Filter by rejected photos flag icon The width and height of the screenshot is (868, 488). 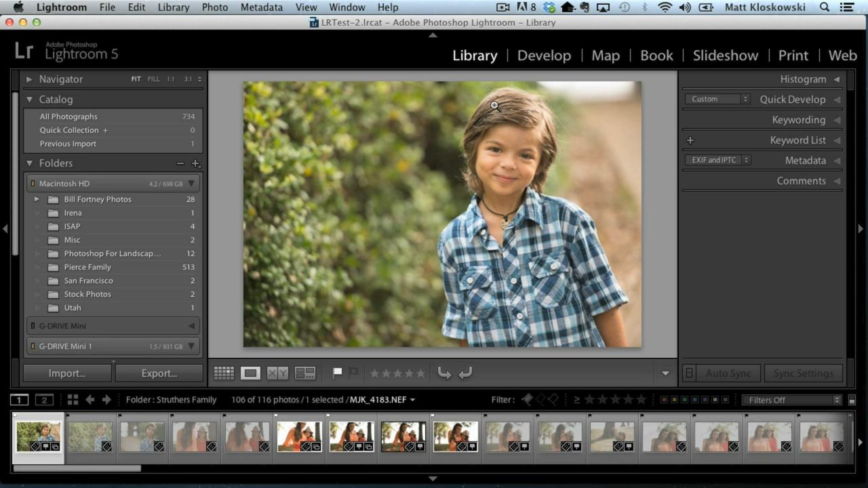coord(553,400)
